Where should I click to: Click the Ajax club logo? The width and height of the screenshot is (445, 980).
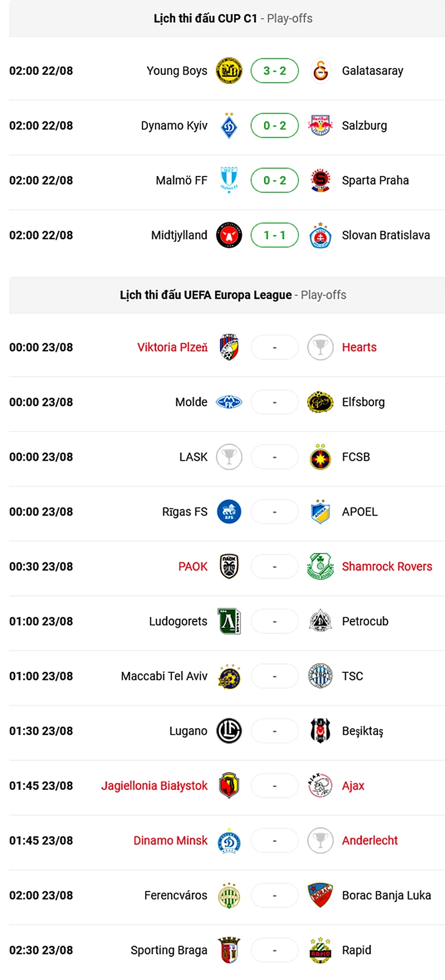320,786
